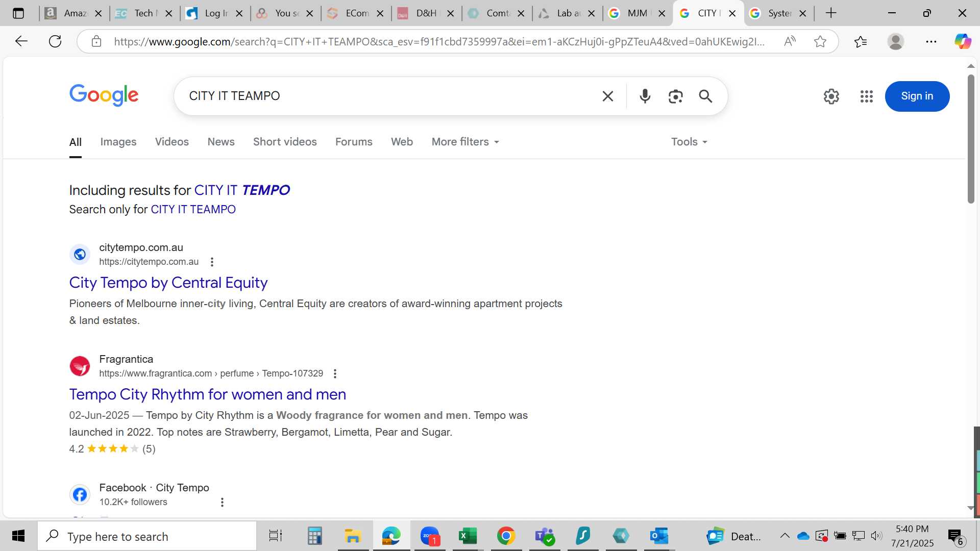
Task: Open File Explorer from taskbar
Action: tap(353, 536)
